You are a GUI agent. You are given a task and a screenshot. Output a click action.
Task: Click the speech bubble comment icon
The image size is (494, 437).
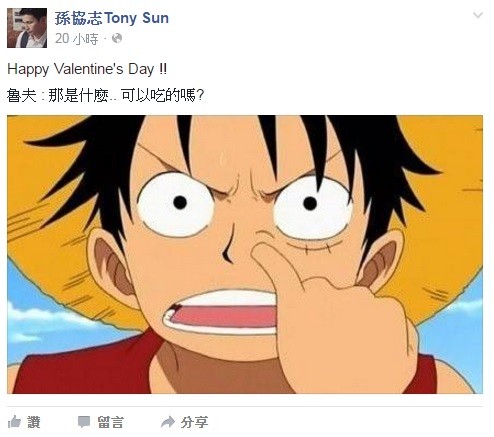click(x=84, y=422)
